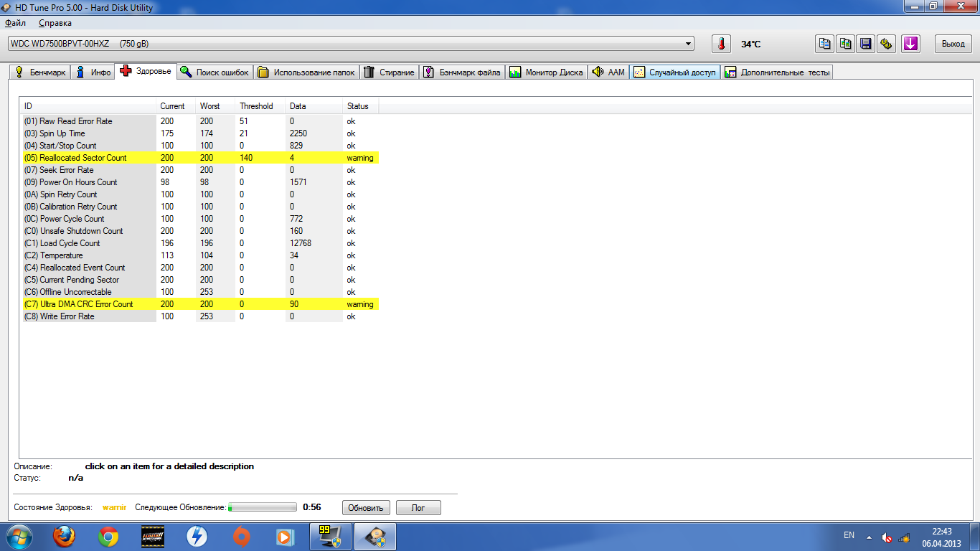Open the drive selection dropdown
This screenshot has height=551, width=980.
pyautogui.click(x=351, y=44)
